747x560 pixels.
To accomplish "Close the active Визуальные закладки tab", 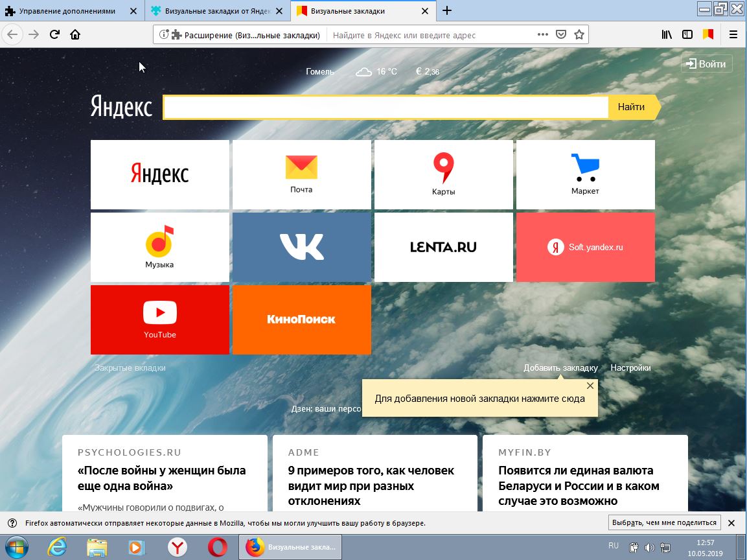I will coord(425,11).
